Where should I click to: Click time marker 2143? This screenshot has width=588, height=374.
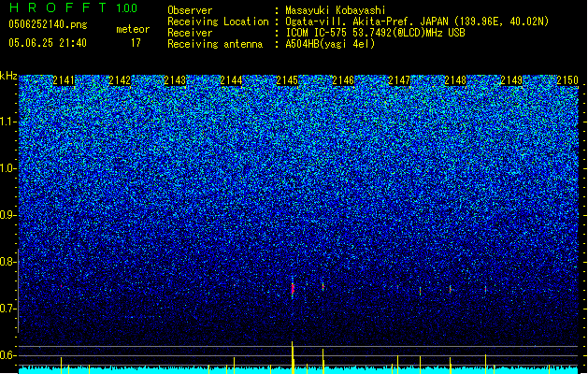point(175,79)
